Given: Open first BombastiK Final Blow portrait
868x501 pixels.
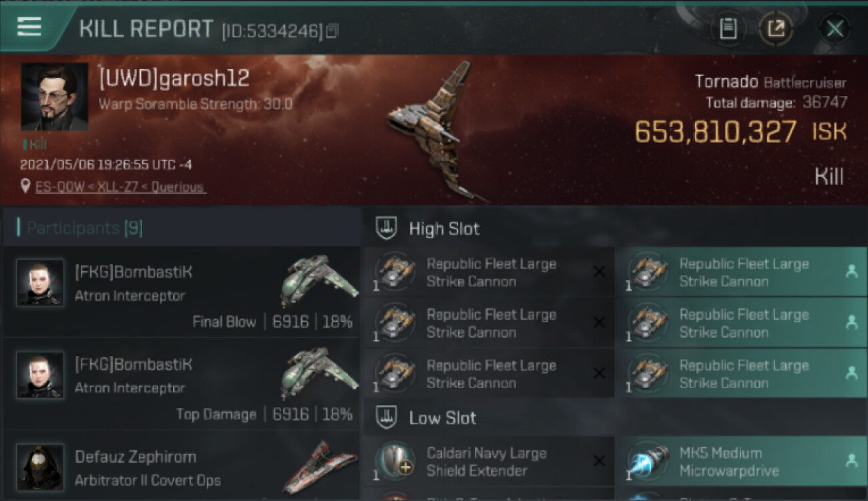Looking at the screenshot, I should [x=41, y=283].
